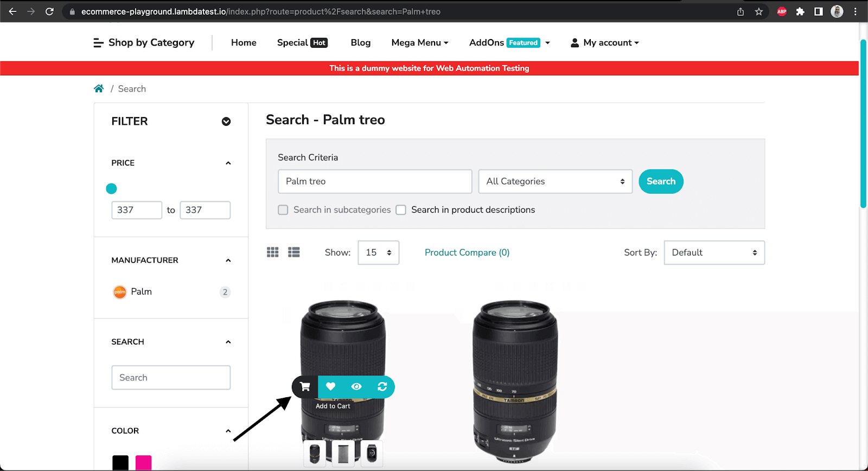Go back to the previous page

coord(12,11)
